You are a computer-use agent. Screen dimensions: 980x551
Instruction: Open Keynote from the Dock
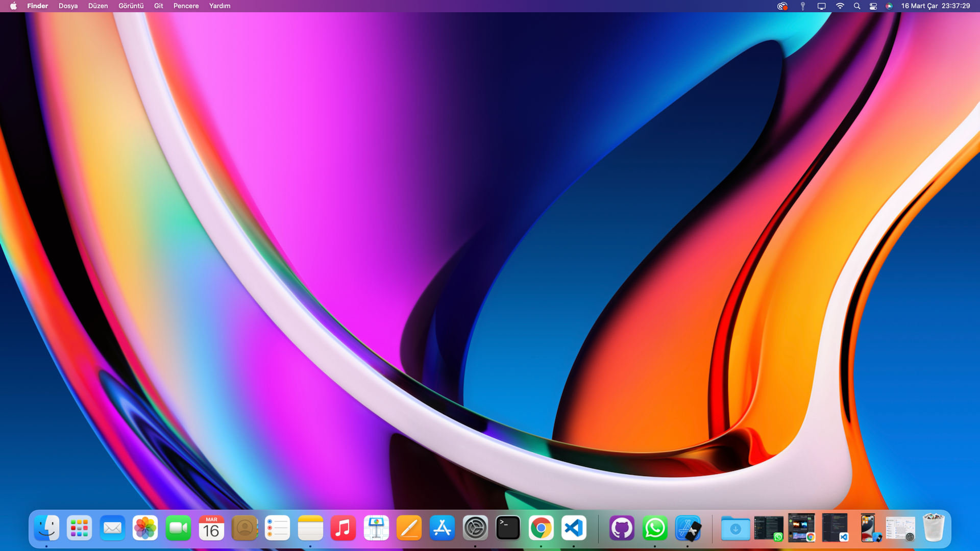click(x=376, y=528)
